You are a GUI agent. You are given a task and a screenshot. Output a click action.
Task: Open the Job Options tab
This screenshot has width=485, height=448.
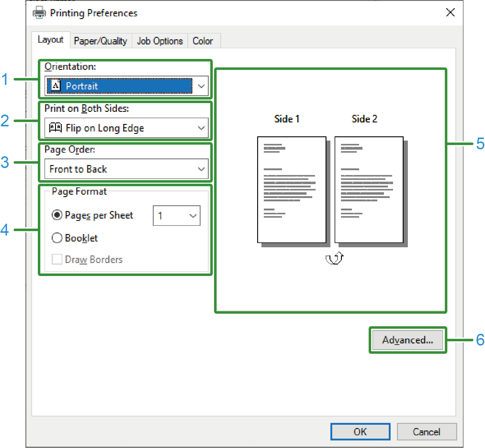pyautogui.click(x=160, y=41)
